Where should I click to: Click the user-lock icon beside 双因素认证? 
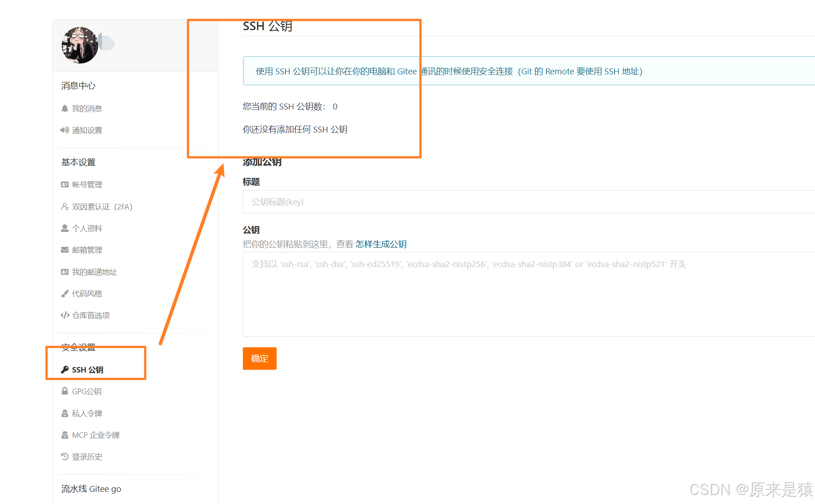tap(65, 207)
